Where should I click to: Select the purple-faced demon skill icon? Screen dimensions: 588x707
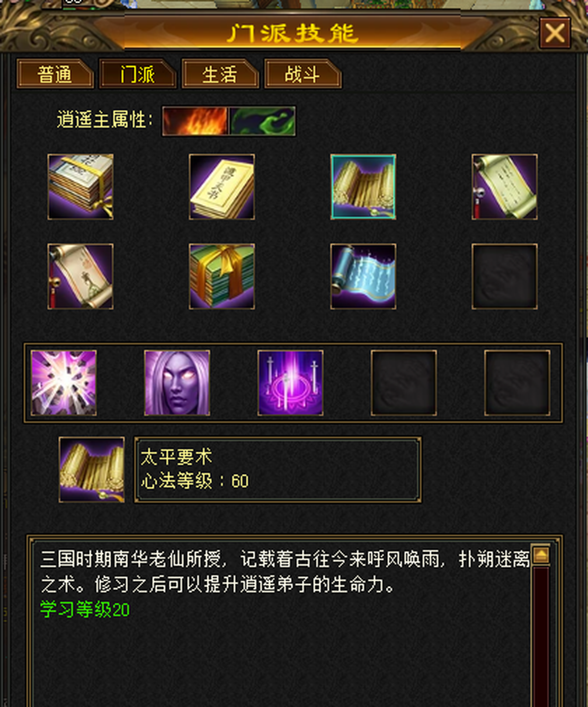[x=177, y=383]
